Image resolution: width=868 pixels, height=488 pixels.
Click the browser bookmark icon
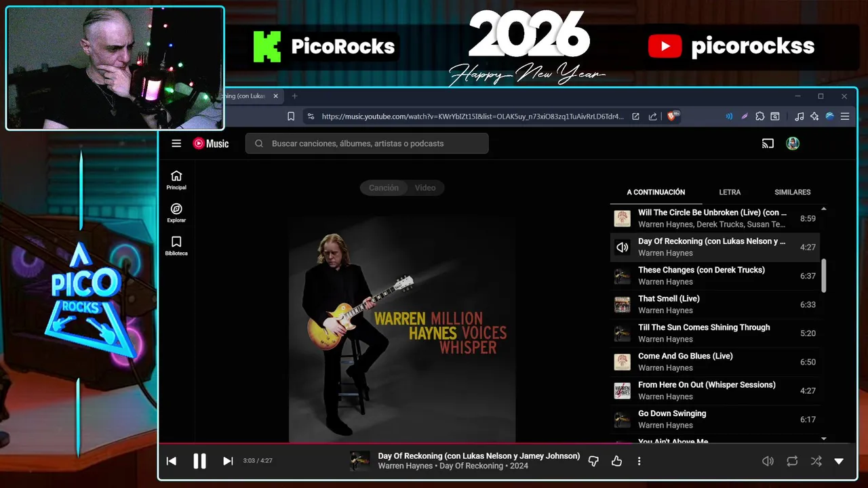coord(291,117)
